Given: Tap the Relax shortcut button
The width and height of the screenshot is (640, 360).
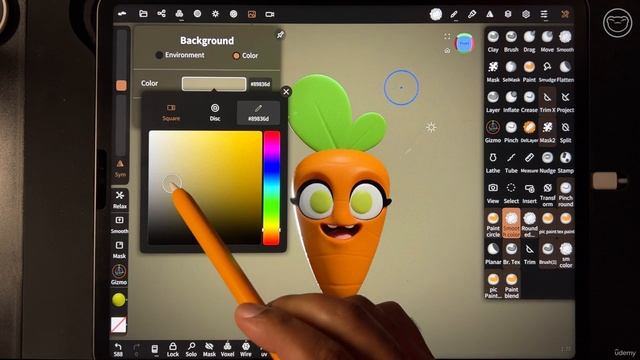Looking at the screenshot, I should pos(120,199).
